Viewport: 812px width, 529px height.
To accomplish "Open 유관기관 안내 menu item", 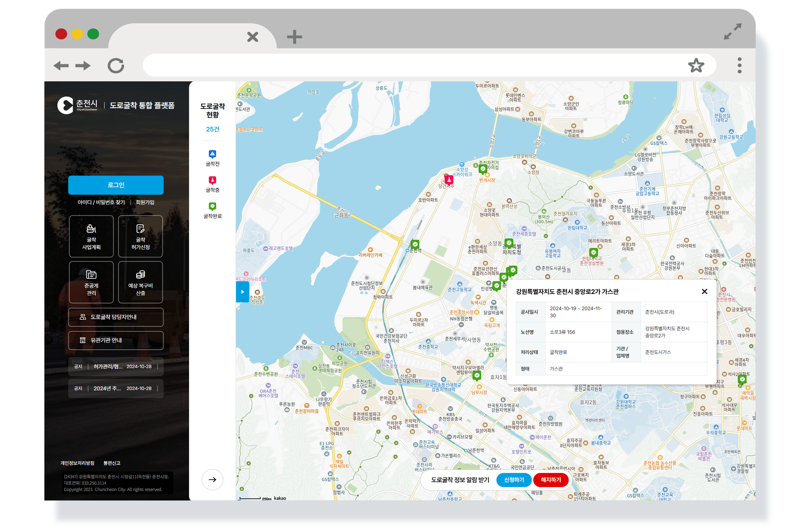I will pyautogui.click(x=116, y=340).
